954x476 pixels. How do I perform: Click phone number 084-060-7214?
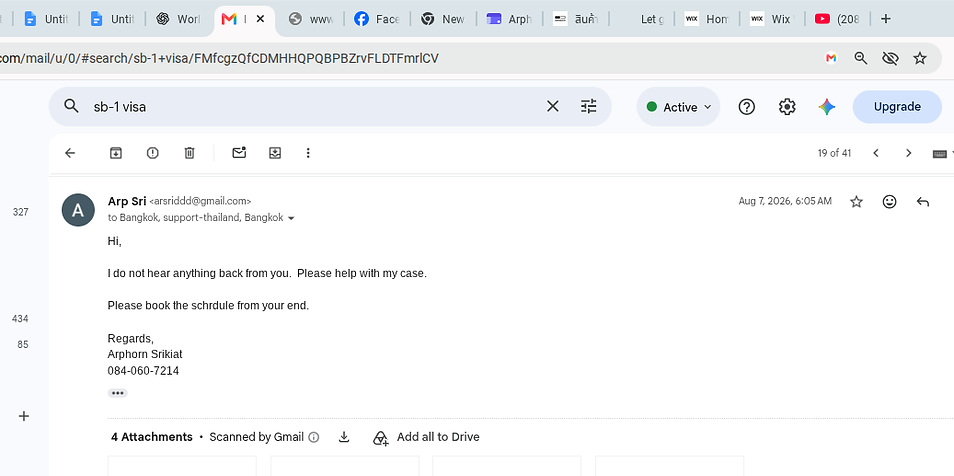(143, 371)
